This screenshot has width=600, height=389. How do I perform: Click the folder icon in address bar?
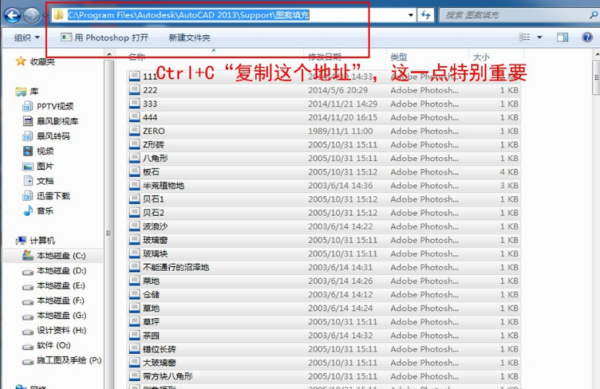[x=59, y=15]
